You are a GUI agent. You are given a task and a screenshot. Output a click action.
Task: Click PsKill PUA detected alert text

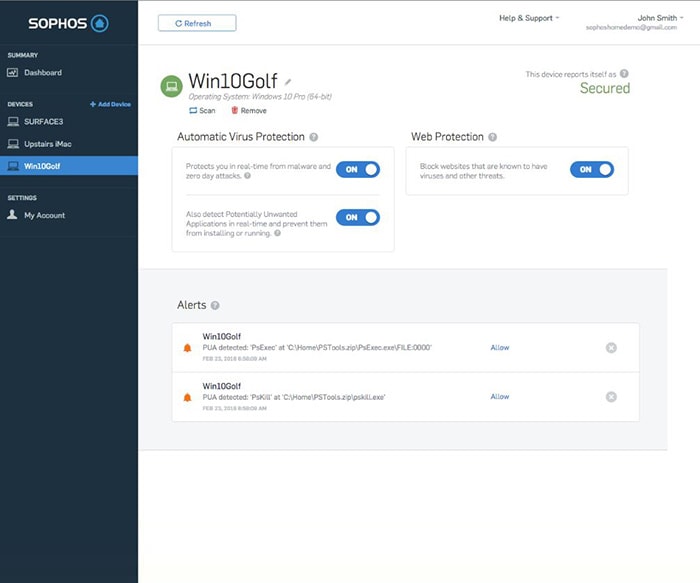(294, 397)
